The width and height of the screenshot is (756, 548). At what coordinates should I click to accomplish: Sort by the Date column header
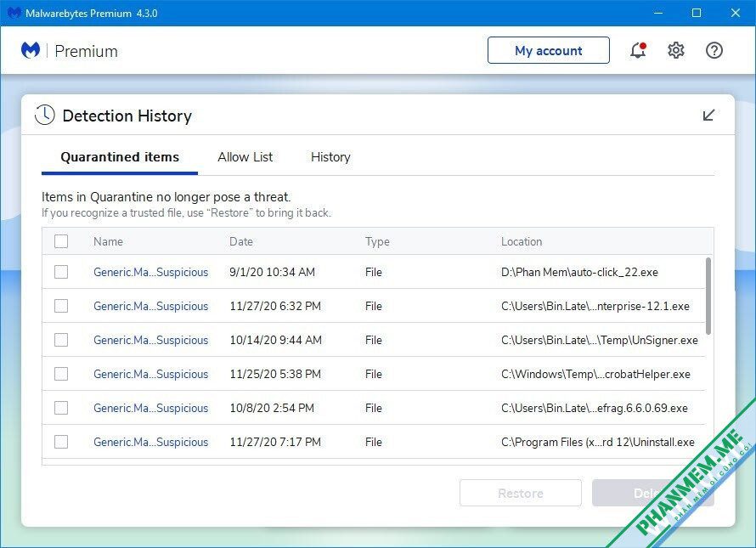(x=241, y=241)
